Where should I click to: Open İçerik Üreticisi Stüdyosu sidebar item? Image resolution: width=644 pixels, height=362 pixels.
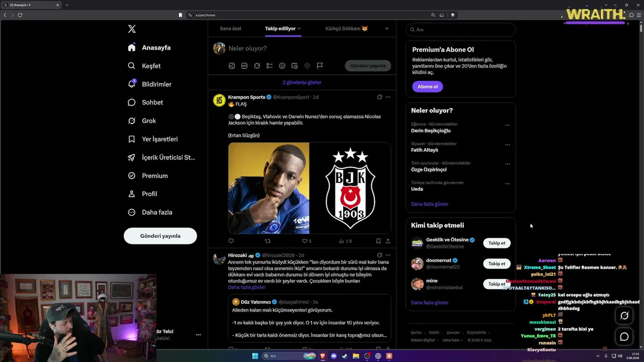162,157
